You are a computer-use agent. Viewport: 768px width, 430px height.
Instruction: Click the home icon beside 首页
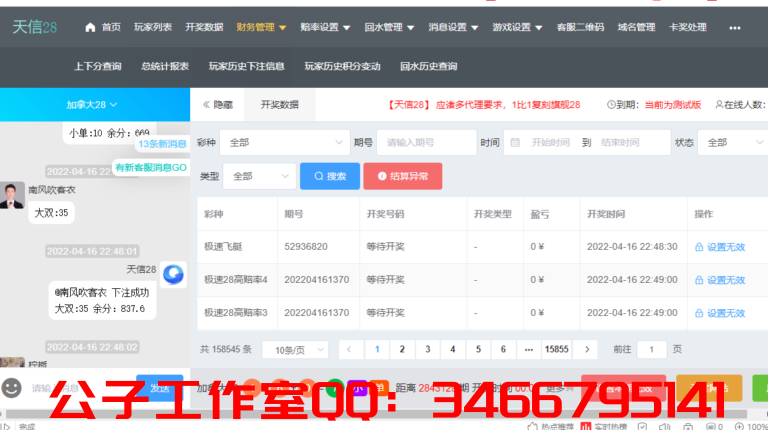tap(90, 27)
